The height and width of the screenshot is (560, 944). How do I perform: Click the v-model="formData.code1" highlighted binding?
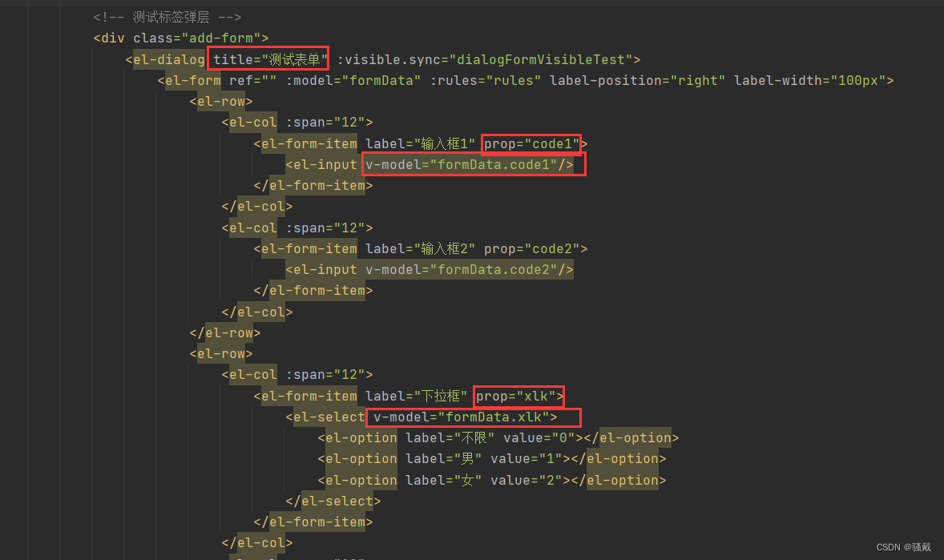pos(469,164)
